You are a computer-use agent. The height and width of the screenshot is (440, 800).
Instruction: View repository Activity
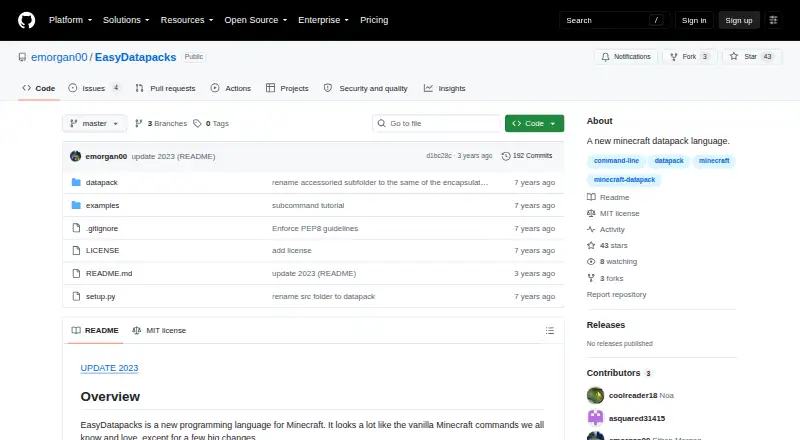point(606,230)
